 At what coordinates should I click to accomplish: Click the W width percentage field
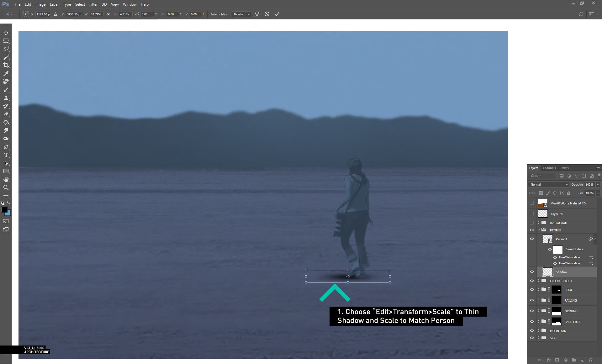pos(96,14)
